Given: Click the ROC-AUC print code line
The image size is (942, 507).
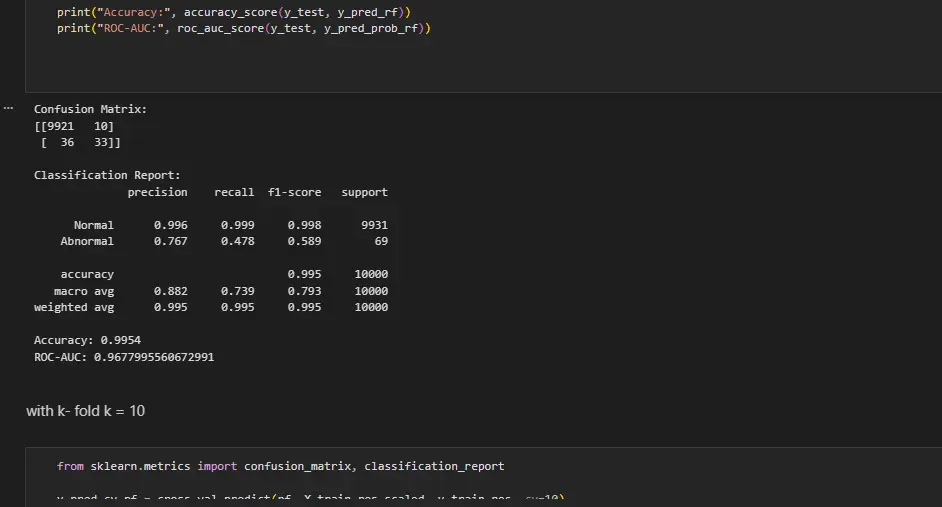Looking at the screenshot, I should 244,28.
